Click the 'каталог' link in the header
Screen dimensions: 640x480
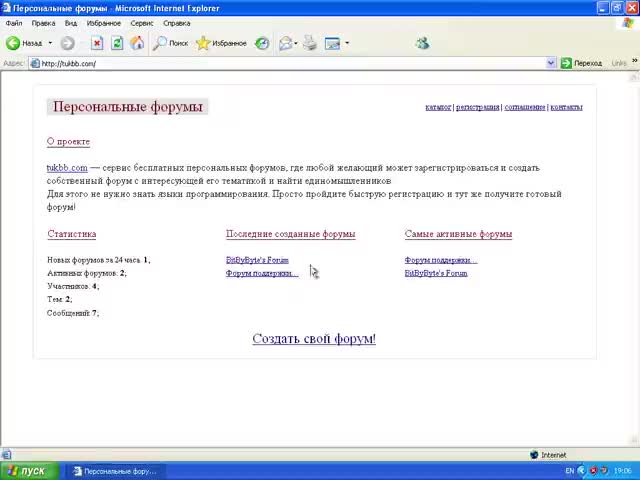click(x=438, y=107)
